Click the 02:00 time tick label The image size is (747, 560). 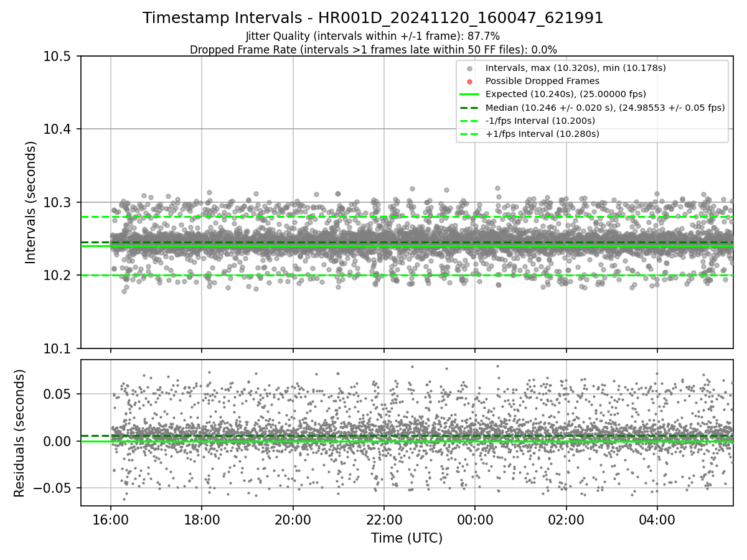(x=566, y=519)
